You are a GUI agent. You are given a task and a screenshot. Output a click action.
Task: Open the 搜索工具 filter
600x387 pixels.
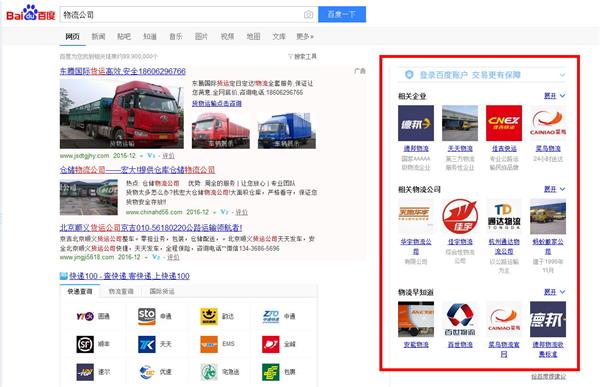click(x=302, y=57)
